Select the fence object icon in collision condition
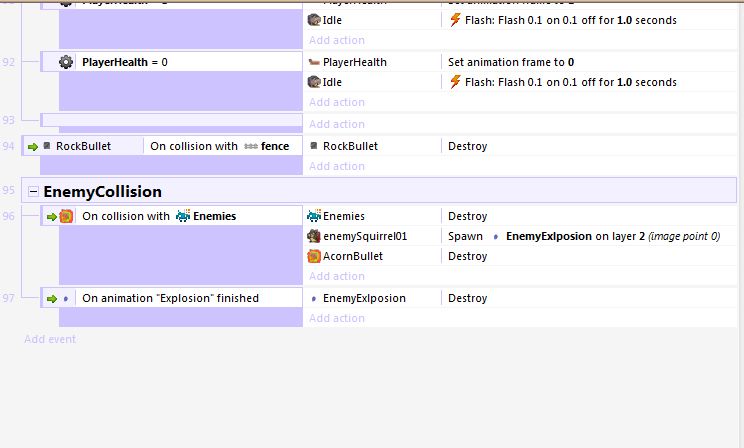The height and width of the screenshot is (448, 744). coord(251,146)
